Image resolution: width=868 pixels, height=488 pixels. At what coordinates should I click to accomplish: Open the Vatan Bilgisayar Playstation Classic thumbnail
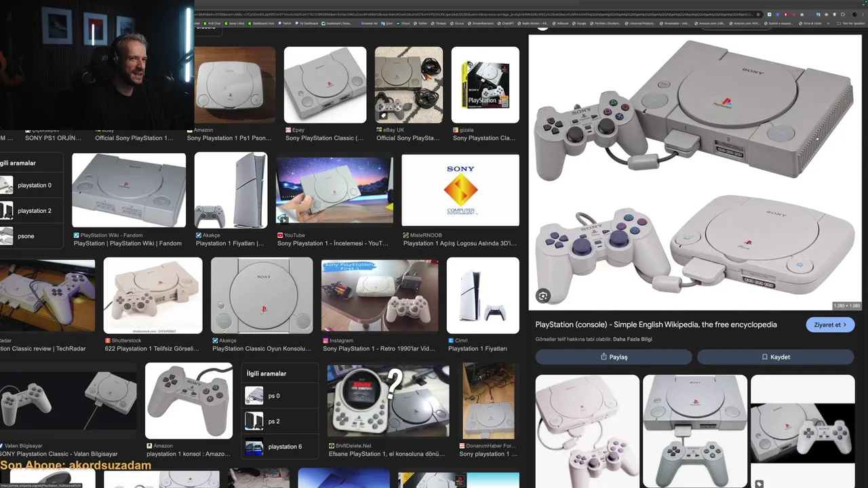[68, 401]
